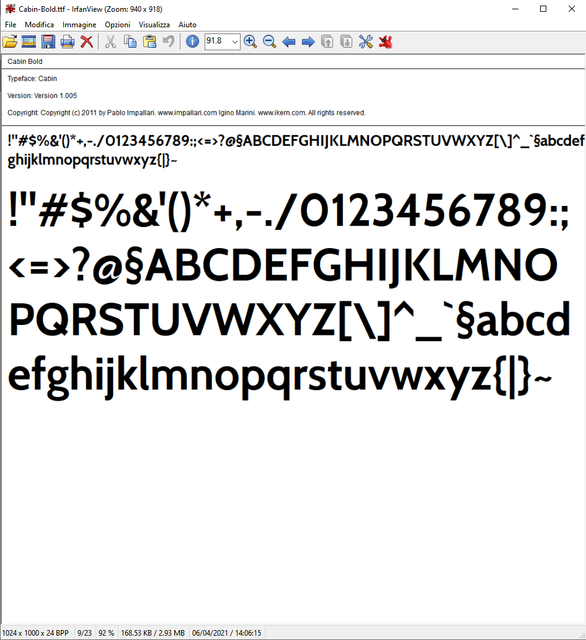Image resolution: width=586 pixels, height=640 pixels.
Task: Click the 9/23 file index status
Action: point(84,633)
